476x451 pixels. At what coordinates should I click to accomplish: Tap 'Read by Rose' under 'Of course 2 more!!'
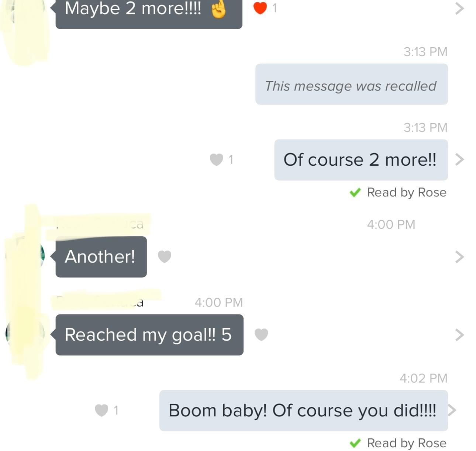[x=407, y=192]
